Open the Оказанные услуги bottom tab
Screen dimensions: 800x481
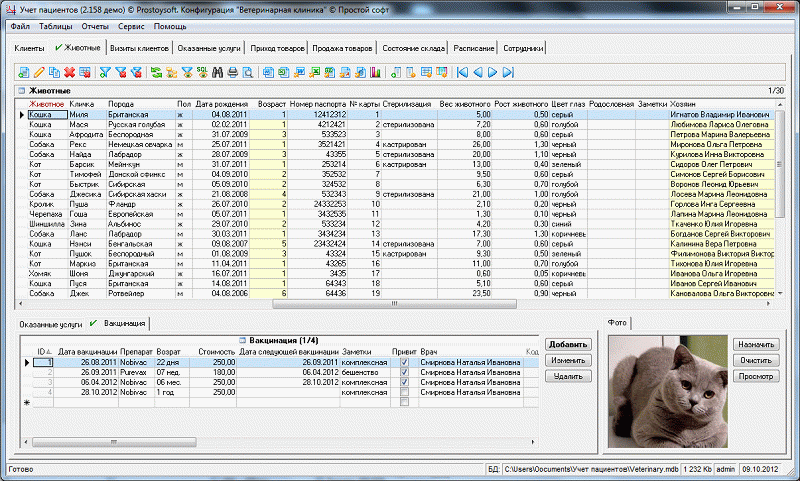(49, 324)
